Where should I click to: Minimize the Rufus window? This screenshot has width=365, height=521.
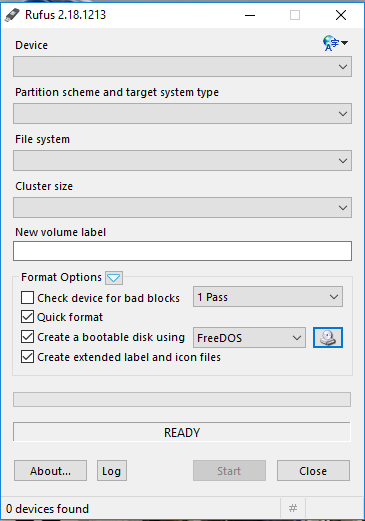tap(250, 15)
